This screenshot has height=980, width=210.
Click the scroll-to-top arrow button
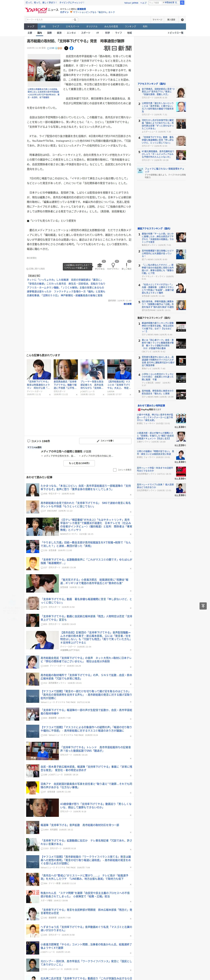pyautogui.click(x=203, y=606)
